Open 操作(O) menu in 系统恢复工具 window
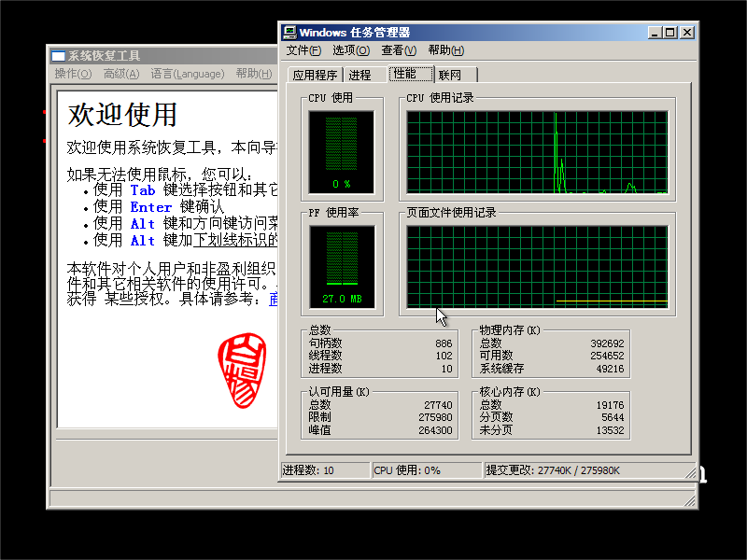Image resolution: width=747 pixels, height=560 pixels. tap(73, 74)
